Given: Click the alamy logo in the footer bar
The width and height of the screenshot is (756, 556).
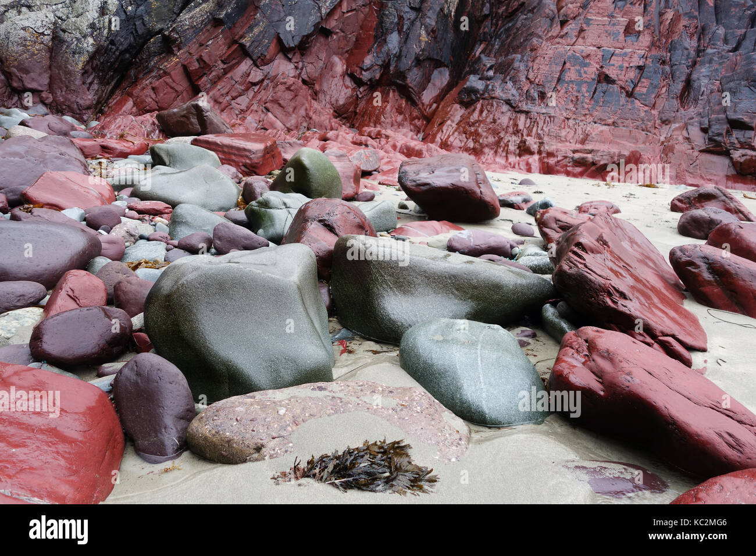Looking at the screenshot, I should 59,530.
